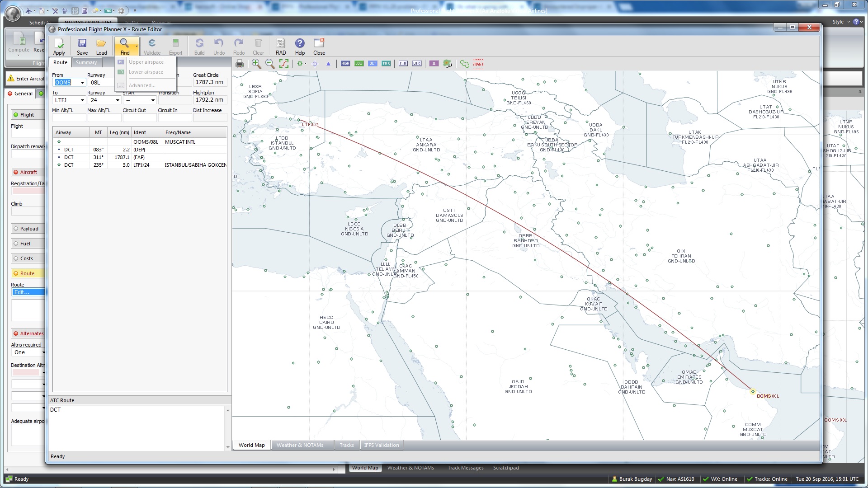
Task: Load a route using Load icon
Action: pyautogui.click(x=101, y=47)
